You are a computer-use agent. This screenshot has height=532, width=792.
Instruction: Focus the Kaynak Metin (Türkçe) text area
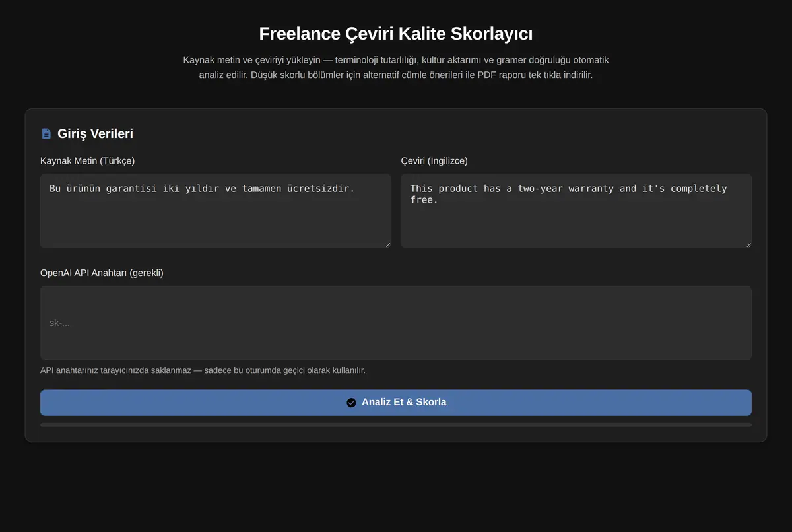[x=216, y=211]
